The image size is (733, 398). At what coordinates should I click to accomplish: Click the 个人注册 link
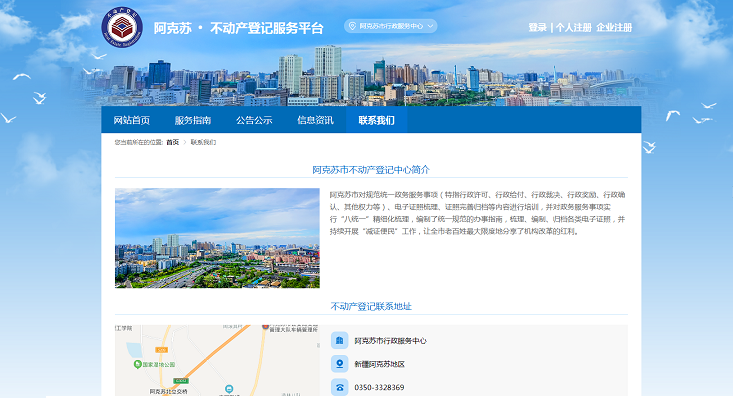pos(574,28)
